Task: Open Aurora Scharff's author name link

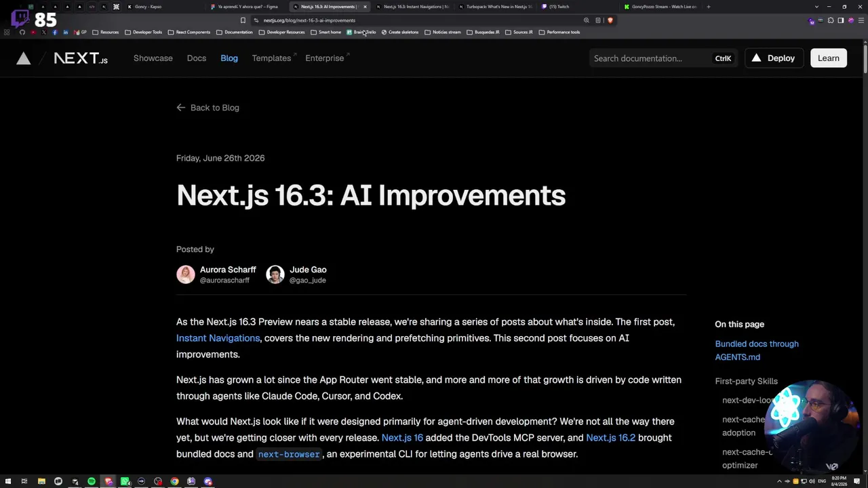Action: 228,270
